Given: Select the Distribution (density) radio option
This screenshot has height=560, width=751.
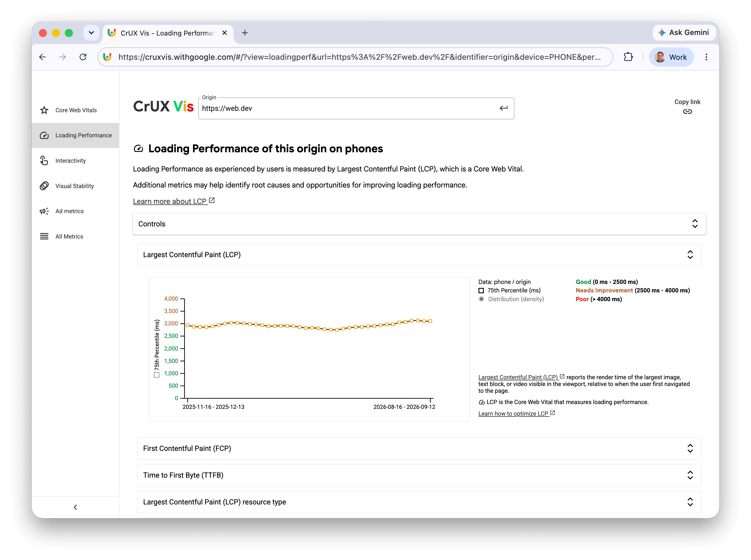Looking at the screenshot, I should pyautogui.click(x=481, y=299).
